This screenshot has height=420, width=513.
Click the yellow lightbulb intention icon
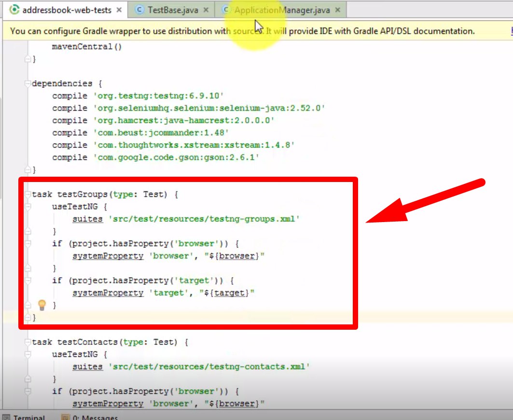point(42,305)
